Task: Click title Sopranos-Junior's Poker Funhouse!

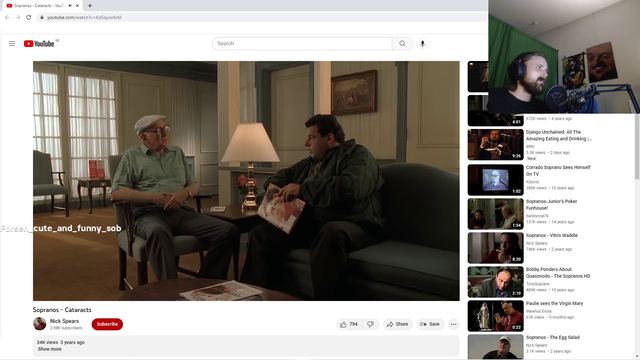Action: tap(551, 204)
